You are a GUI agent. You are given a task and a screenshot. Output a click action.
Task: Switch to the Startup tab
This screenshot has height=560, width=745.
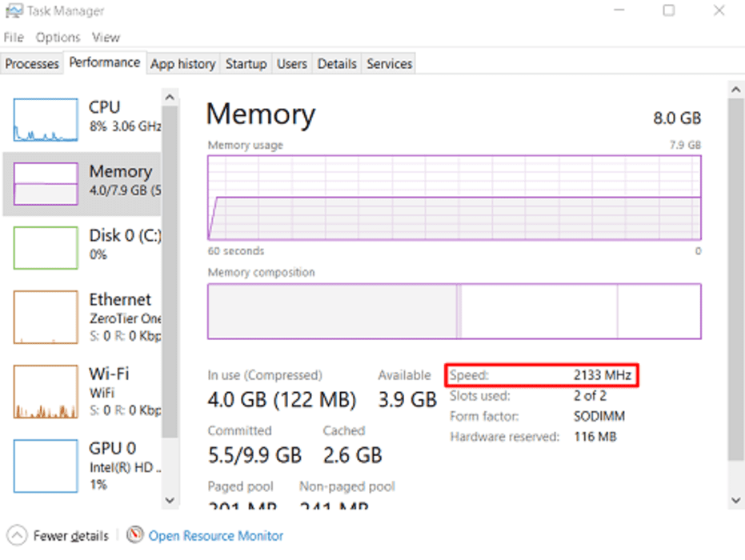[x=246, y=64]
